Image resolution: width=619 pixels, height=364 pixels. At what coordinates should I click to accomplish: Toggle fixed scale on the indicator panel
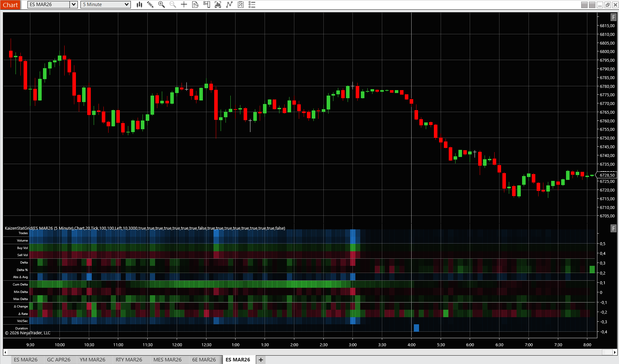click(614, 228)
